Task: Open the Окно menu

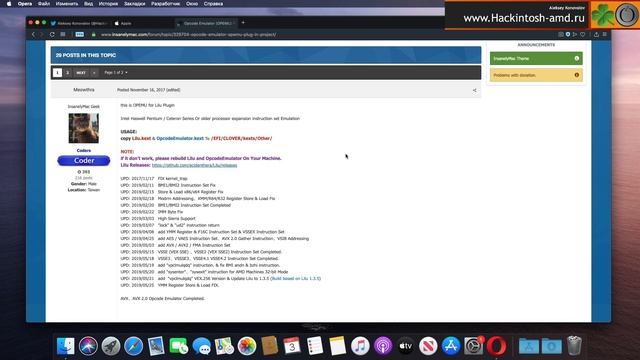Action: 192,4
